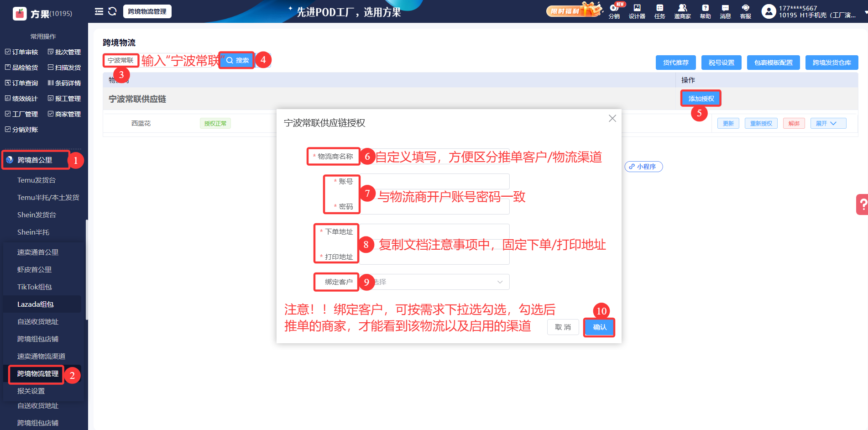Open TikTok组包 in the sidebar
The height and width of the screenshot is (430, 868).
(x=35, y=287)
